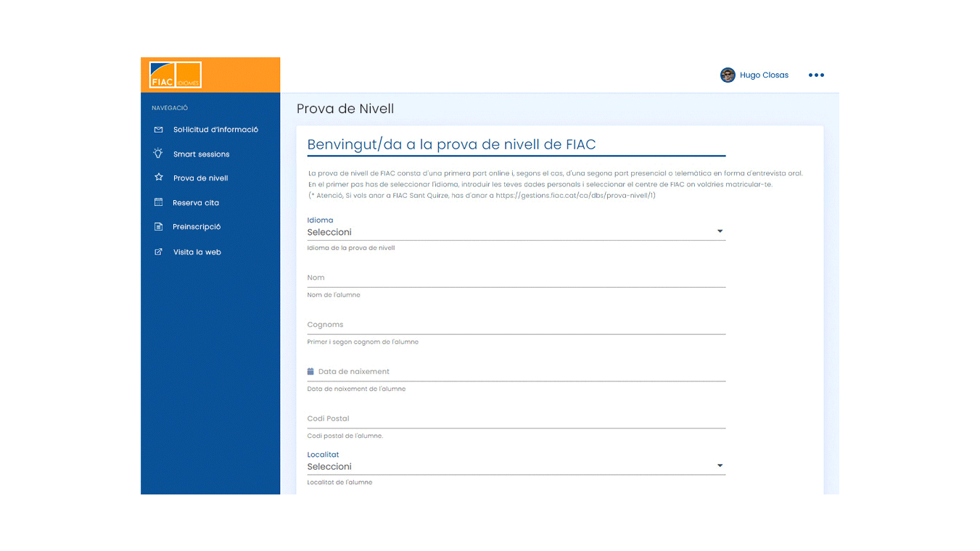Click the envelope icon beside Sol·licitud d'informació
This screenshot has height=551, width=980.
tap(158, 130)
